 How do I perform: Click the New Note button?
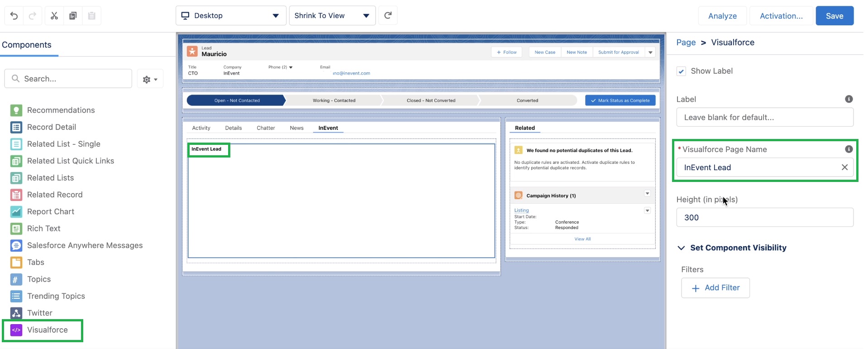pyautogui.click(x=577, y=52)
